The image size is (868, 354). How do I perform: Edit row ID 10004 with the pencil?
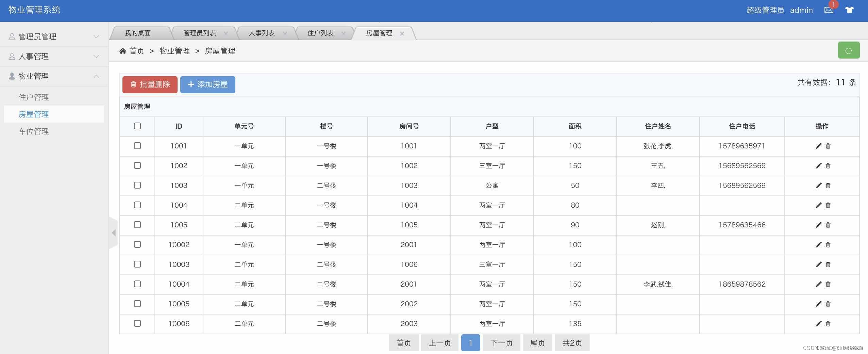tap(819, 284)
